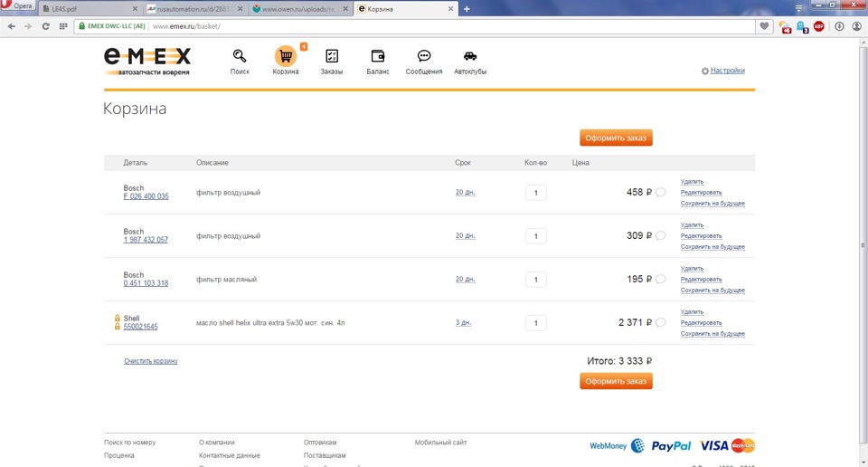This screenshot has height=467, width=868.
Task: Open part link F 026 400 035
Action: (146, 196)
